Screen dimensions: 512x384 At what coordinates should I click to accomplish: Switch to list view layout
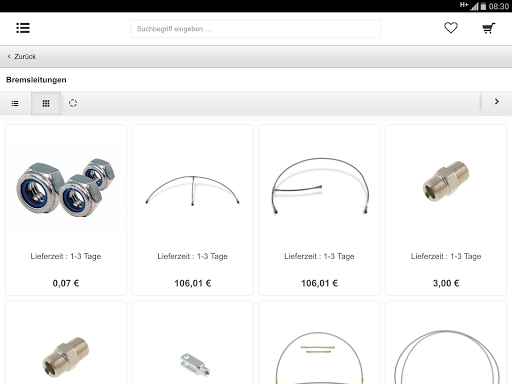point(15,104)
